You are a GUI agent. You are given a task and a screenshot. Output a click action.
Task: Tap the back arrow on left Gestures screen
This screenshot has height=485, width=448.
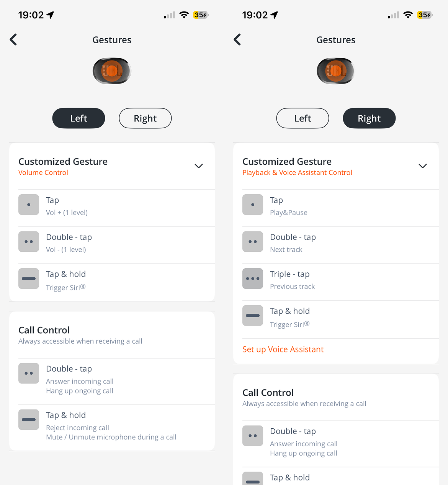click(x=13, y=39)
